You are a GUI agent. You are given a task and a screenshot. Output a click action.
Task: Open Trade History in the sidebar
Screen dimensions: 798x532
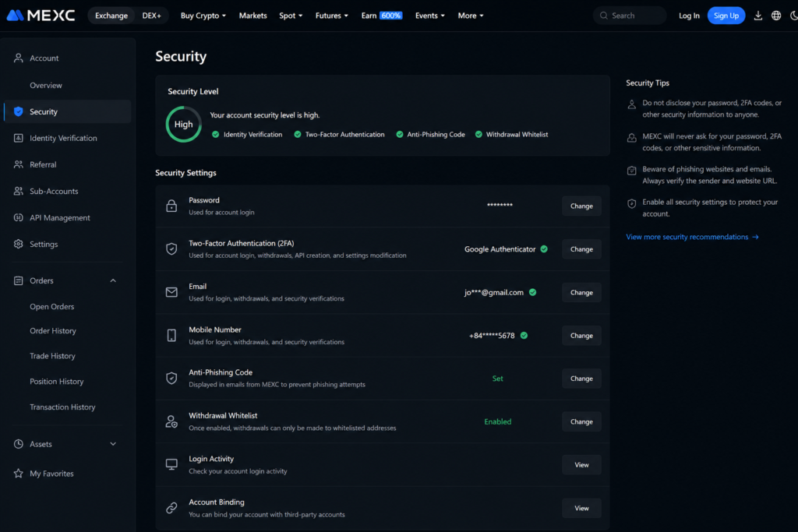point(52,356)
